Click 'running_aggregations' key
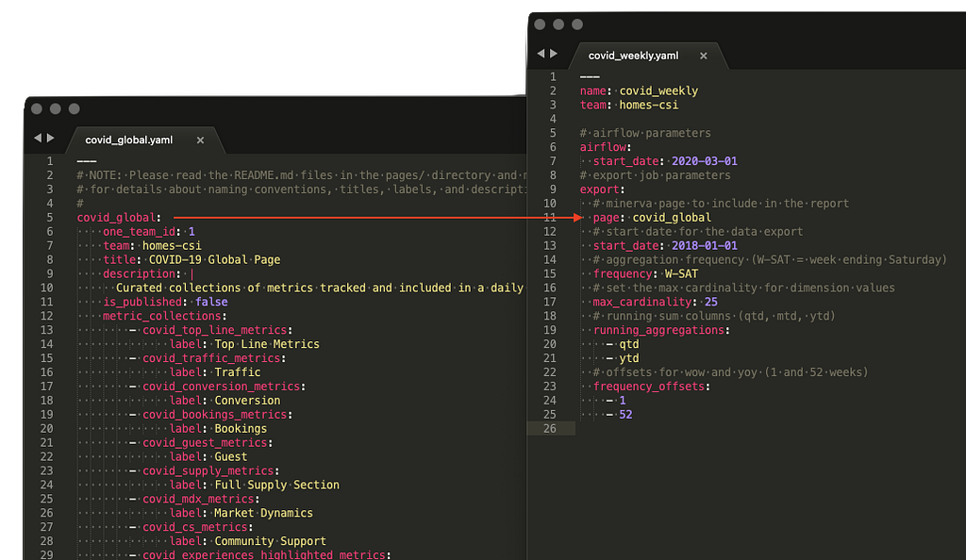 point(658,331)
